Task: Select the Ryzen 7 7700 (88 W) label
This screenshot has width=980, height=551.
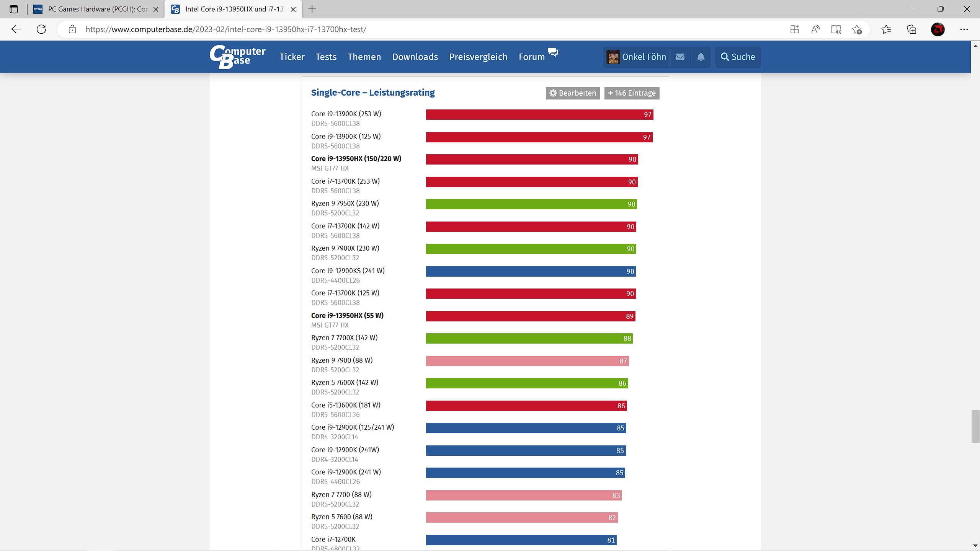Action: click(341, 494)
